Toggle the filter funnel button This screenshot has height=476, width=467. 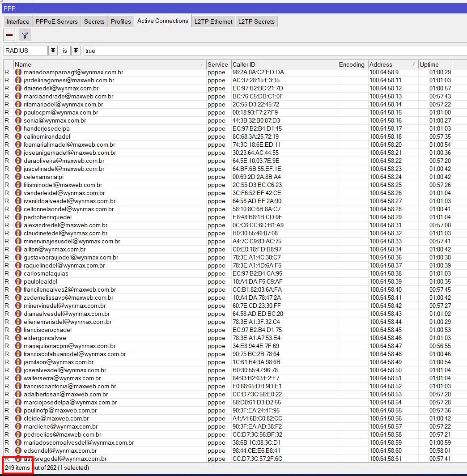(25, 35)
